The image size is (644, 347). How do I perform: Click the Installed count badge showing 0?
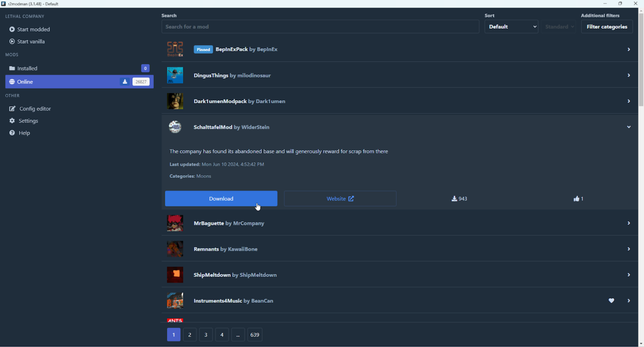145,68
